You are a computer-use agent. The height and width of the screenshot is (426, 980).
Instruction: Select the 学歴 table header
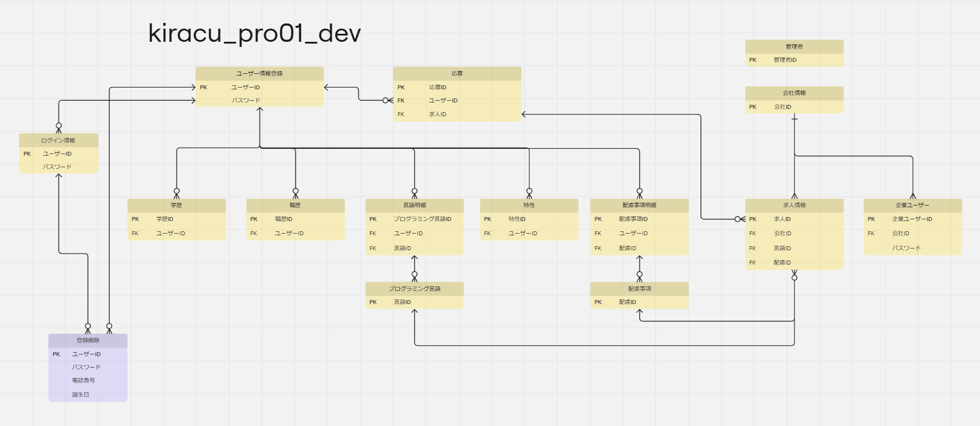pyautogui.click(x=176, y=205)
